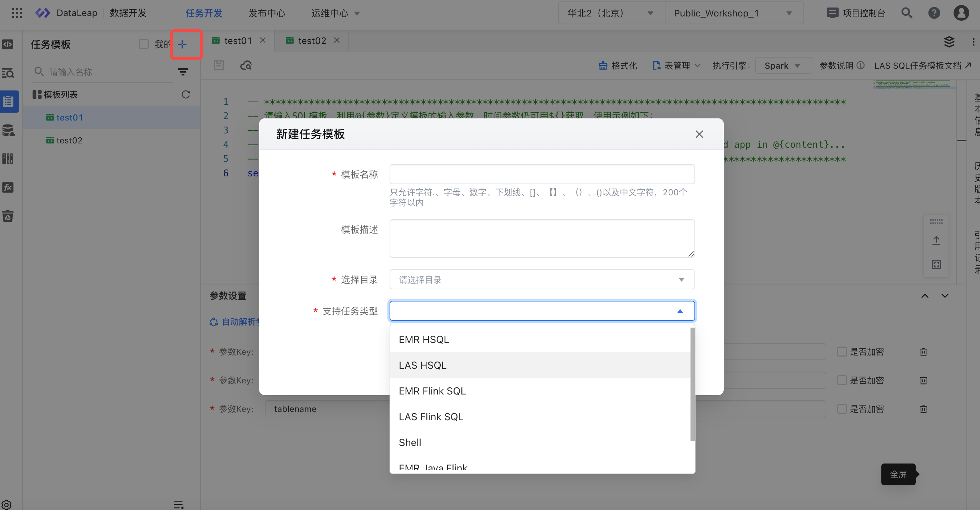Click the plus icon to add template
Screen dimensions: 980x510
pos(182,45)
